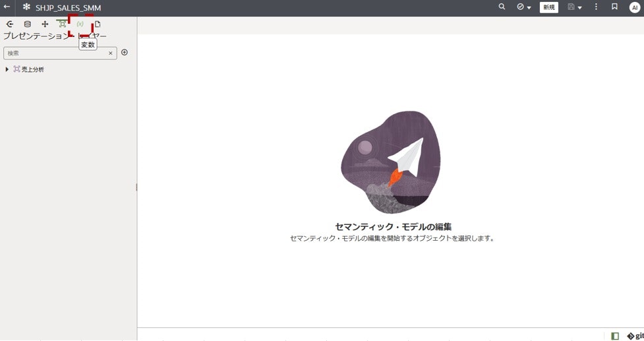Go back with the left arrow
644x341 pixels.
(x=7, y=7)
